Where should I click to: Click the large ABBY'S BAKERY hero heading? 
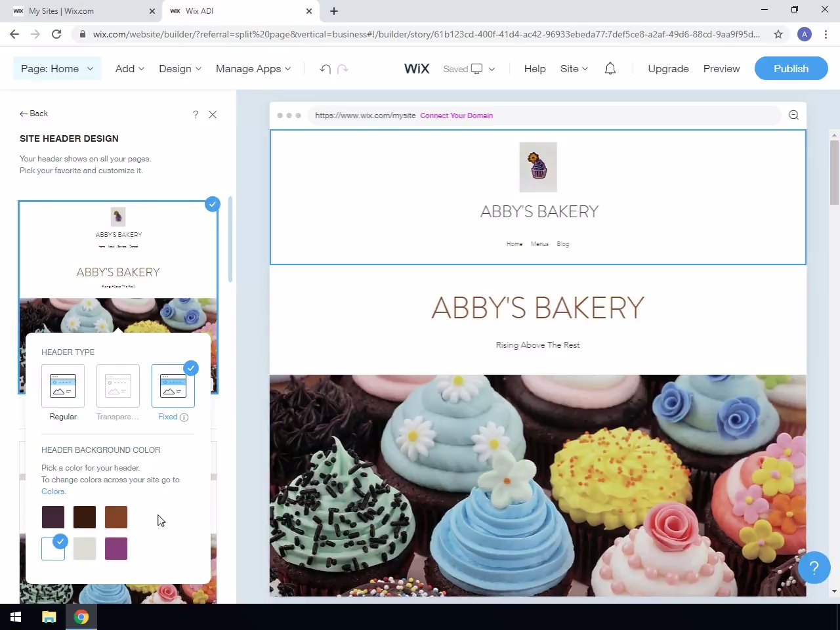[x=538, y=308]
